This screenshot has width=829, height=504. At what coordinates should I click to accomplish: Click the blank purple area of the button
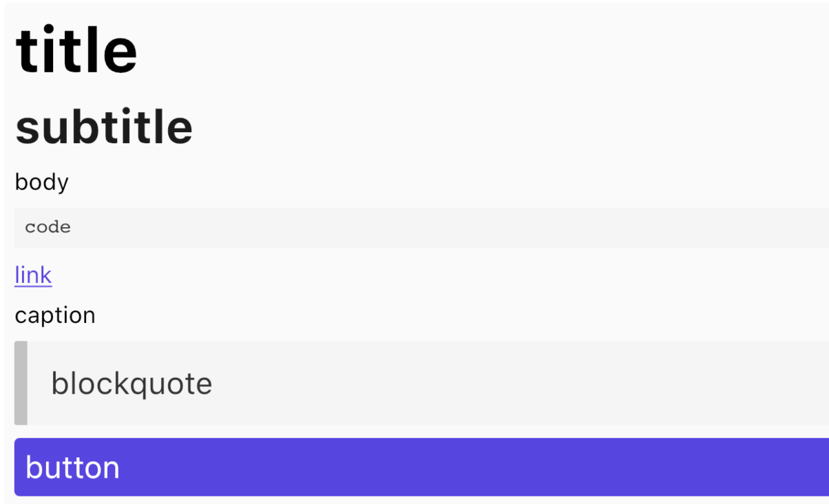click(x=482, y=468)
